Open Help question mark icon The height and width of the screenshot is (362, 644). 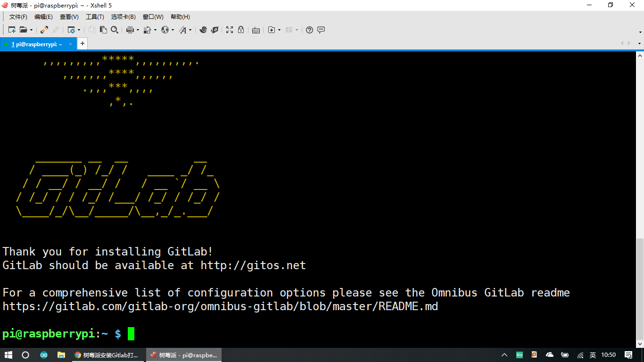click(309, 30)
